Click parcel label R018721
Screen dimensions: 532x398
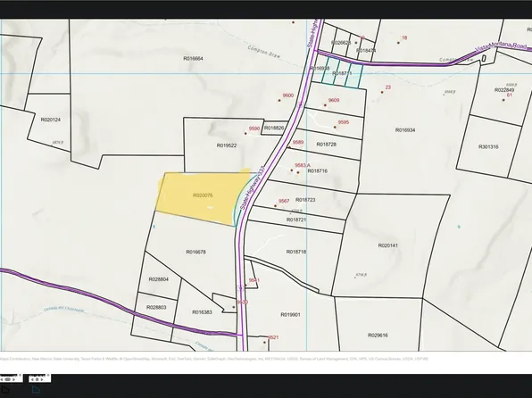click(x=296, y=220)
